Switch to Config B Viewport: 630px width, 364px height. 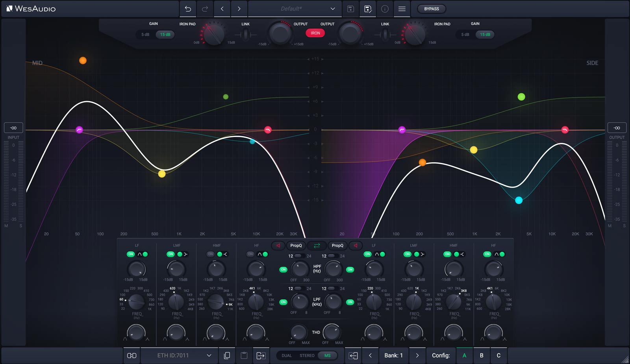(x=481, y=355)
